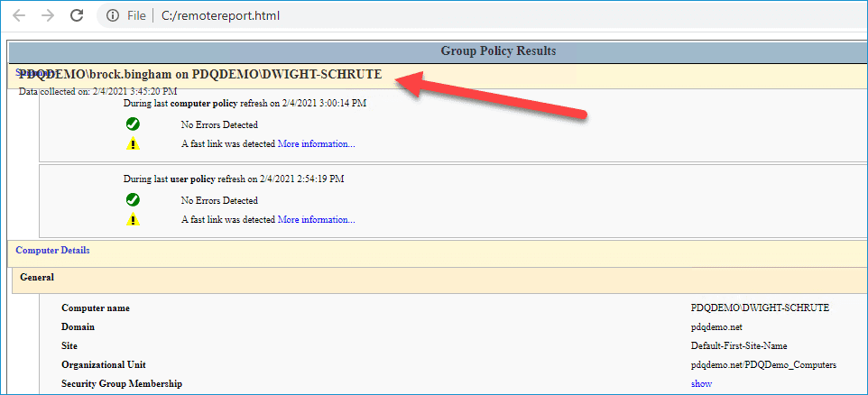Click the Computer name label
Screen dimensions: 868x395
coord(96,308)
